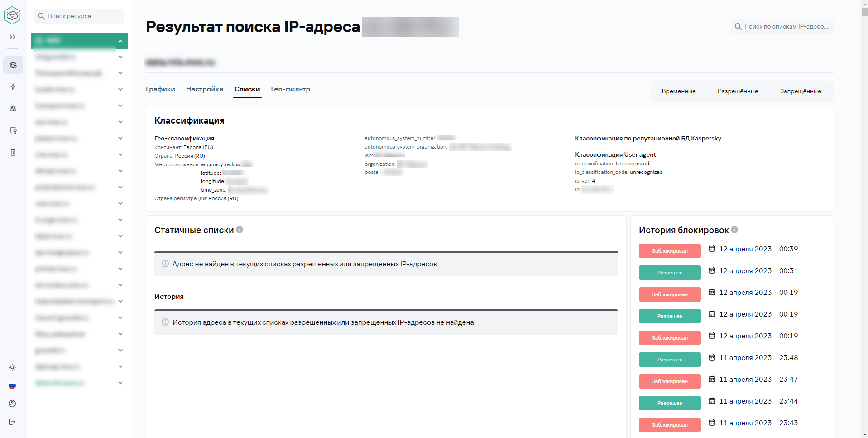The image size is (868, 438).
Task: Switch interface language via Russian flag
Action: 12,386
